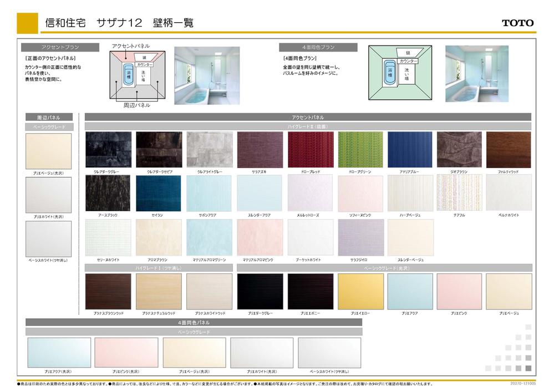
Task: Choose the ドロープグリーン green swatch
Action: tap(360, 150)
